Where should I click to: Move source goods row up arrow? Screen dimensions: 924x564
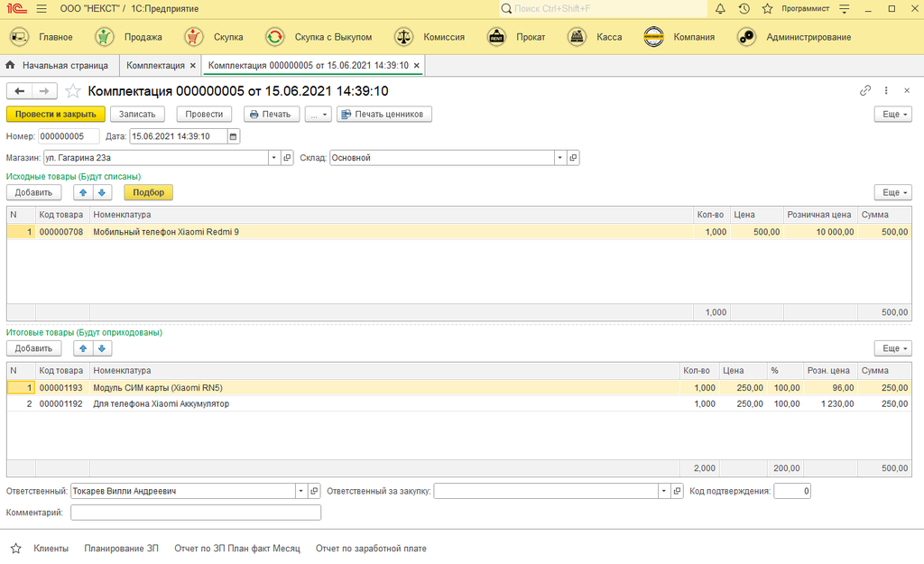(x=83, y=192)
